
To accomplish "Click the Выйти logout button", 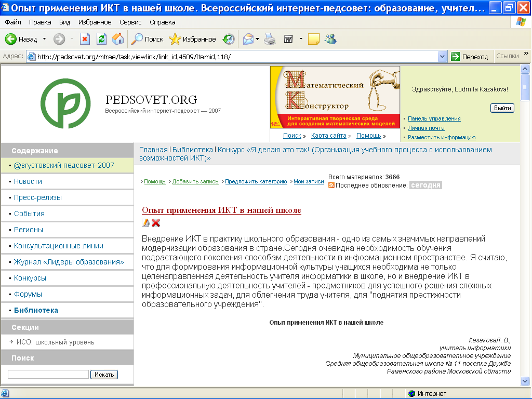I will tap(502, 108).
